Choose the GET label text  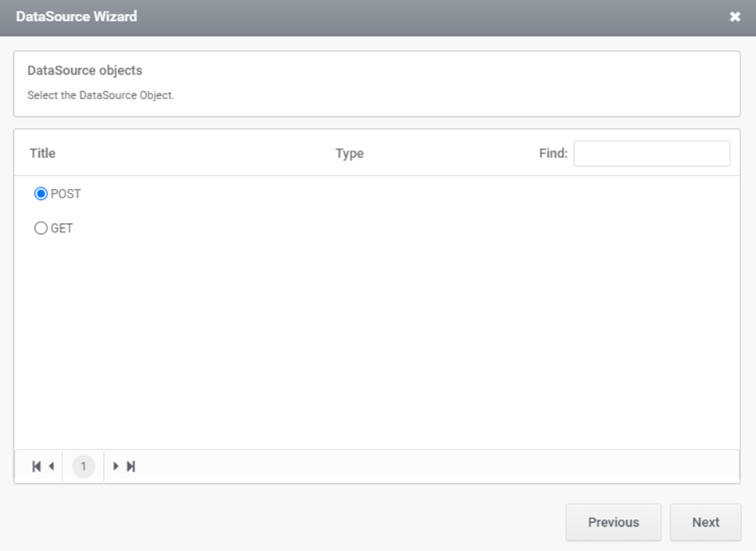coord(62,229)
